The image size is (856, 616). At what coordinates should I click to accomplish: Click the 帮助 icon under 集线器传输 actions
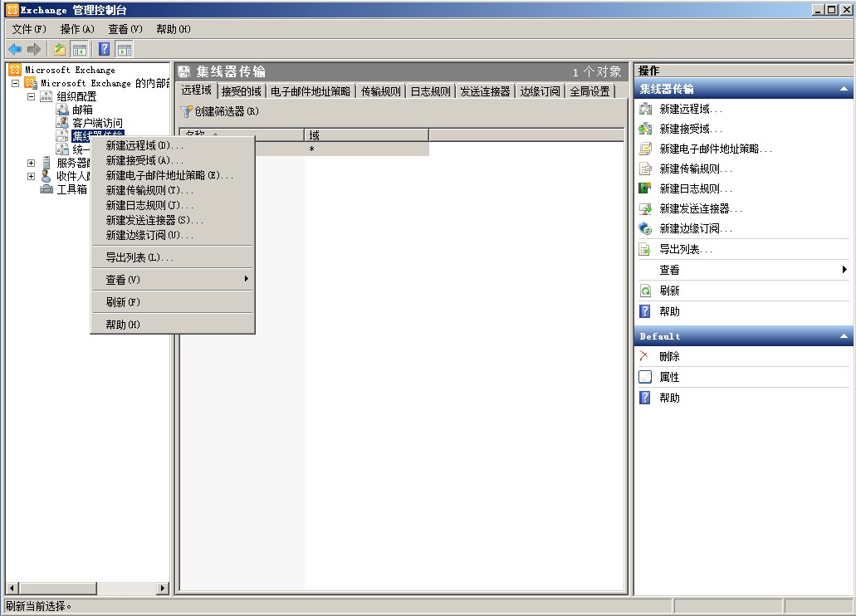point(645,311)
